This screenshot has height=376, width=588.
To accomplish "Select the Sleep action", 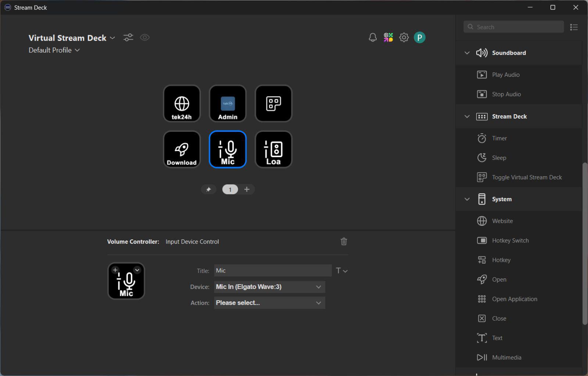I will tap(499, 158).
